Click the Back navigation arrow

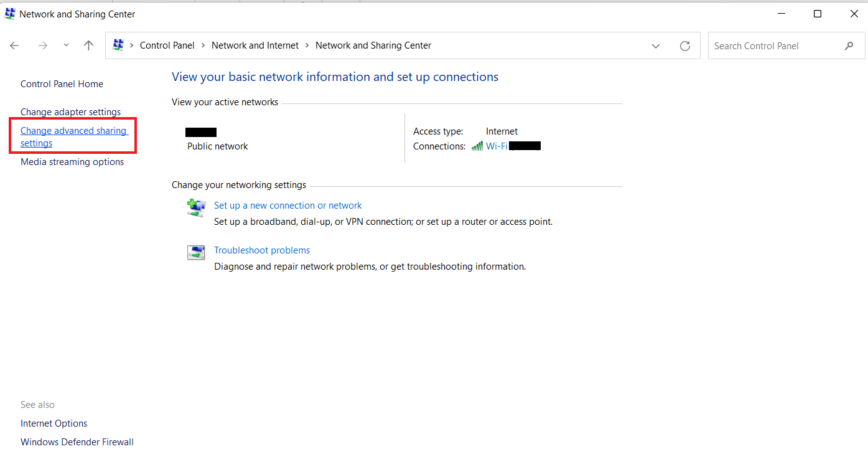(15, 45)
